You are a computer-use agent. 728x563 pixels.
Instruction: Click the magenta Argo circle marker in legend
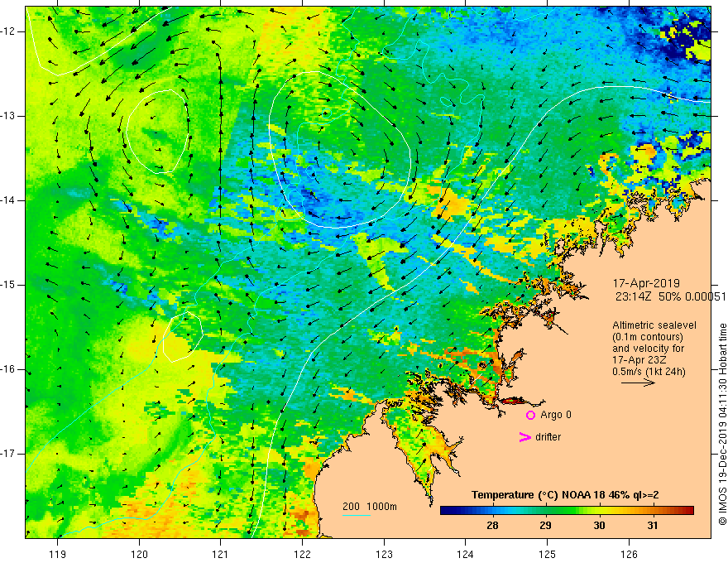530,416
